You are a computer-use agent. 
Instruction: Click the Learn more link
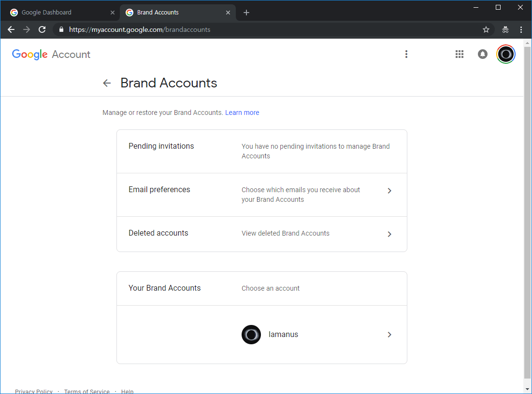click(x=242, y=113)
